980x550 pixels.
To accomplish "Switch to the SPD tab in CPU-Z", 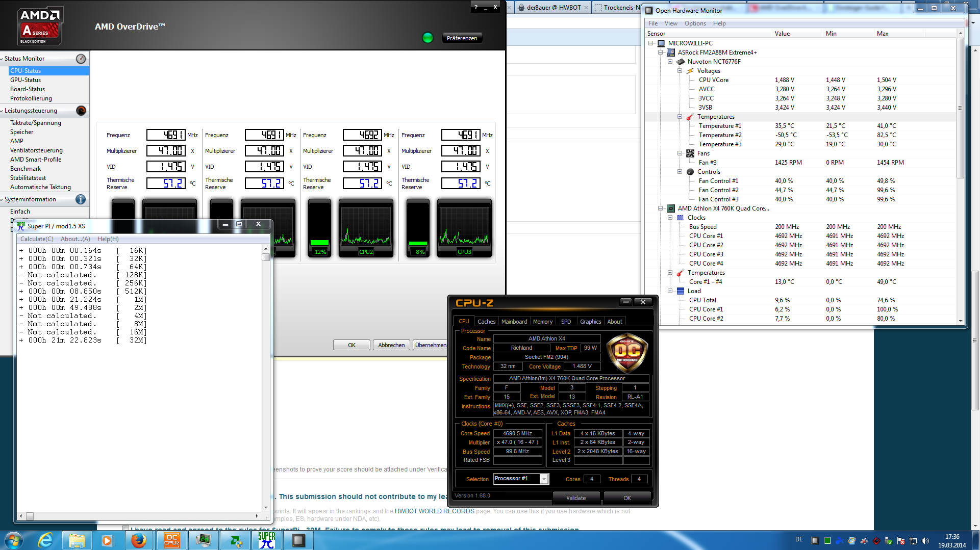I will pos(566,322).
